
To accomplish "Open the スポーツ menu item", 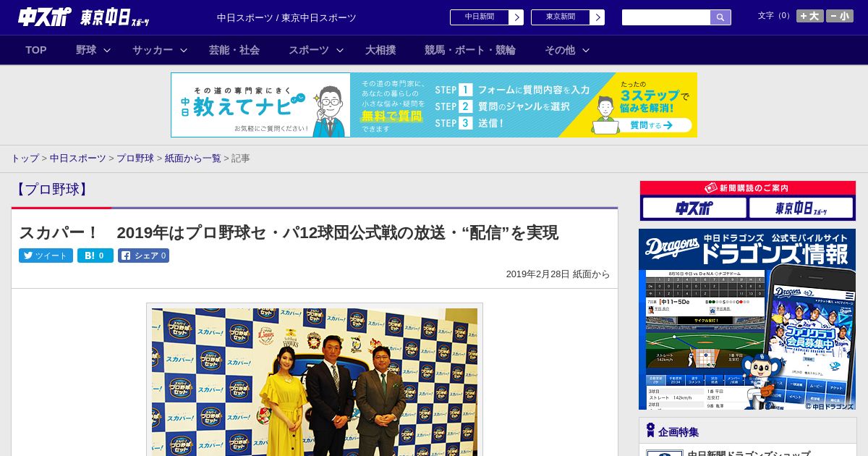I will pos(309,50).
